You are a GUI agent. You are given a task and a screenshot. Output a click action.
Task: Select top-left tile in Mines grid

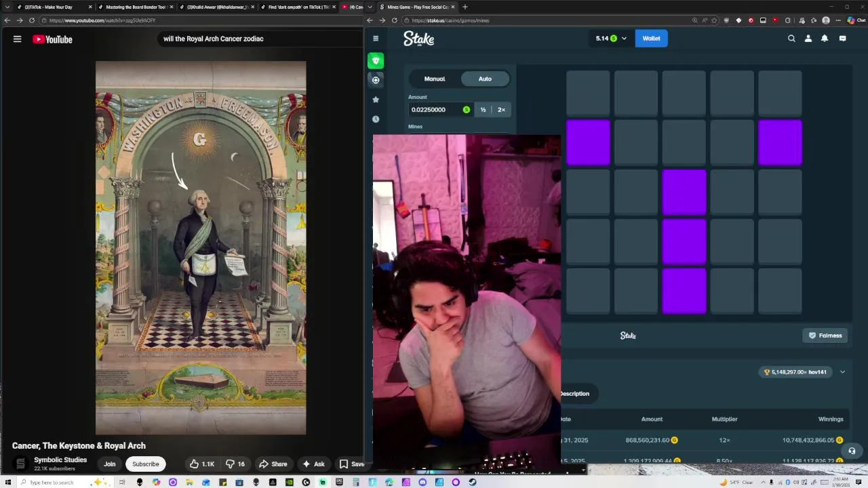coord(588,94)
